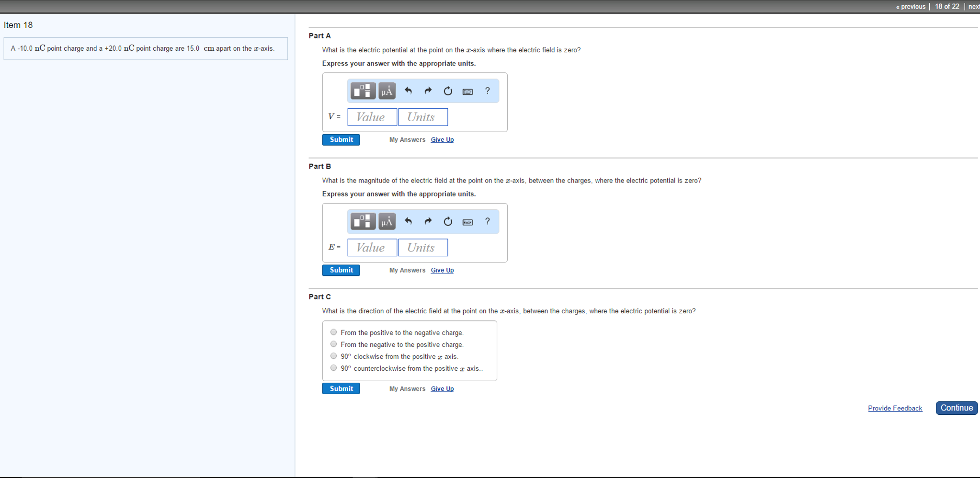Open help for Part A answer box

(x=488, y=91)
